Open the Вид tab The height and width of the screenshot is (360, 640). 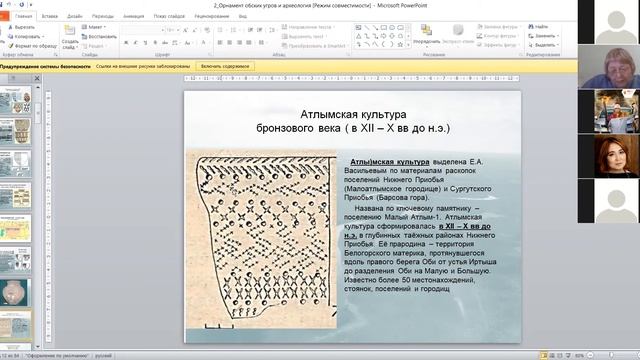point(243,16)
